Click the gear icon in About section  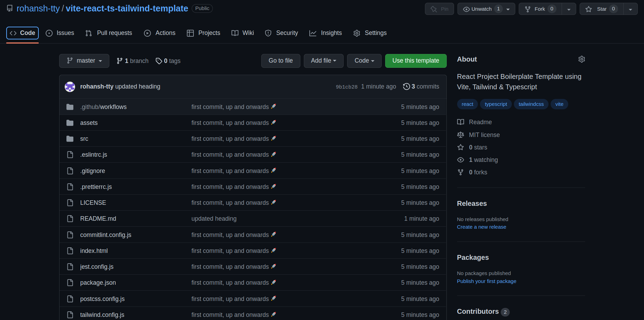582,59
